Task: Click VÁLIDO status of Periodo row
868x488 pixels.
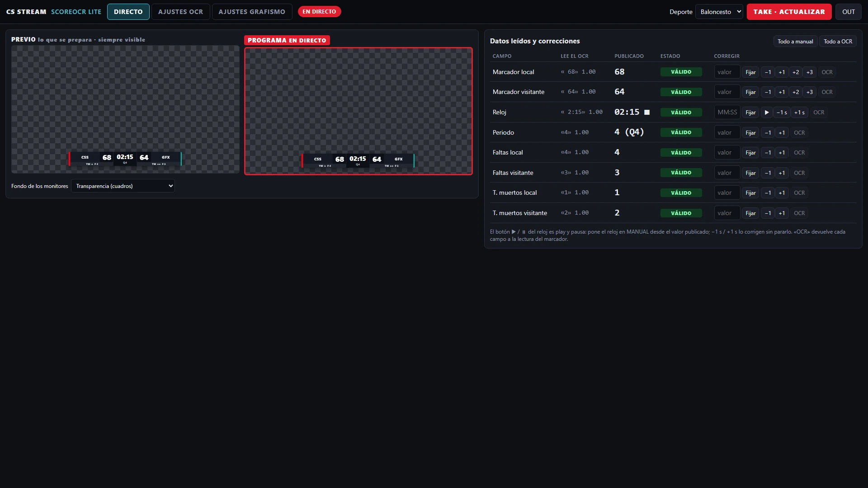Action: coord(681,132)
